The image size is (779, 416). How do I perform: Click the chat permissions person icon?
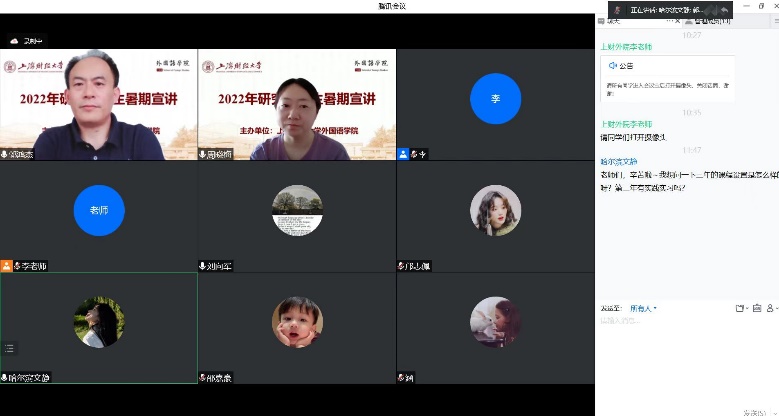point(772,308)
